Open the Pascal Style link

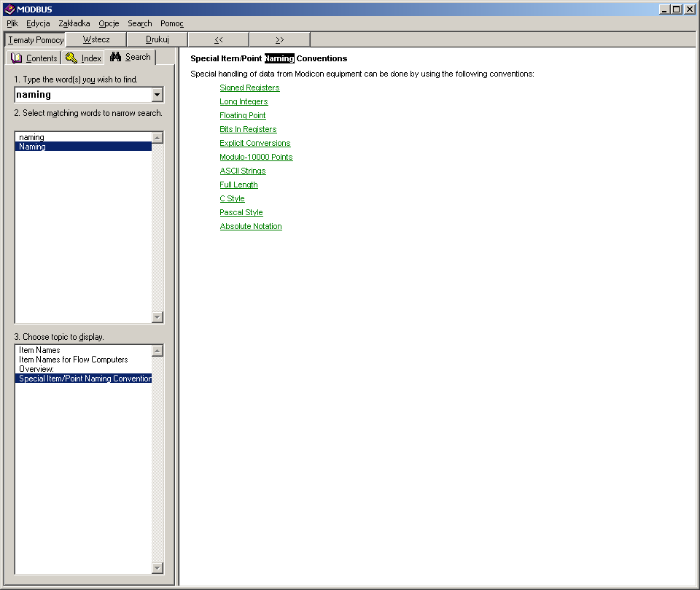(241, 213)
